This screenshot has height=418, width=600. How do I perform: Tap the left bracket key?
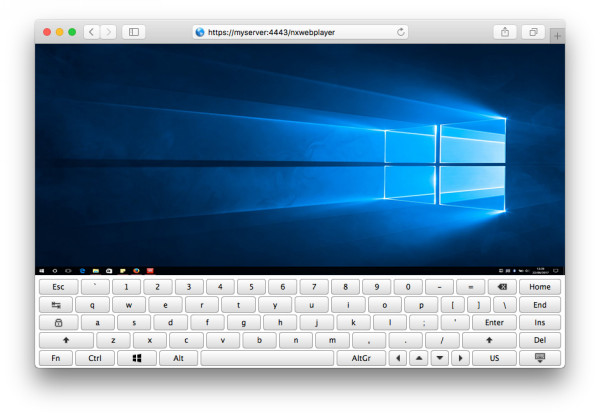453,305
